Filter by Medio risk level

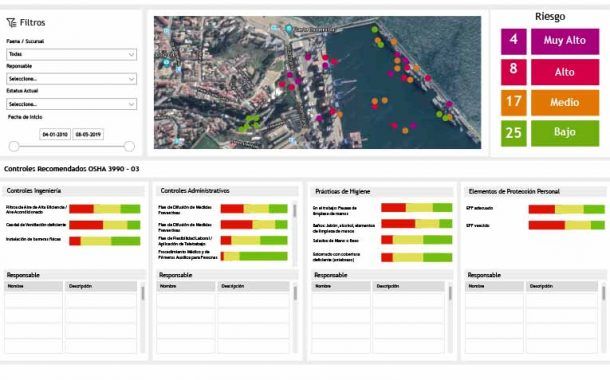coord(565,103)
